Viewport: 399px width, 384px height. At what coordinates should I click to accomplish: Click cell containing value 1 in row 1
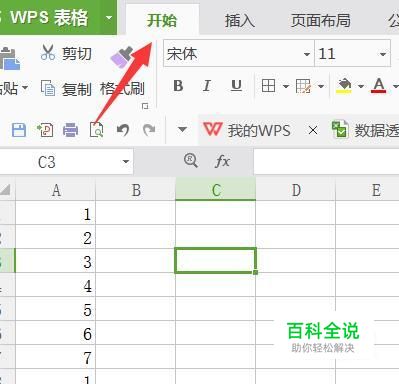(56, 213)
